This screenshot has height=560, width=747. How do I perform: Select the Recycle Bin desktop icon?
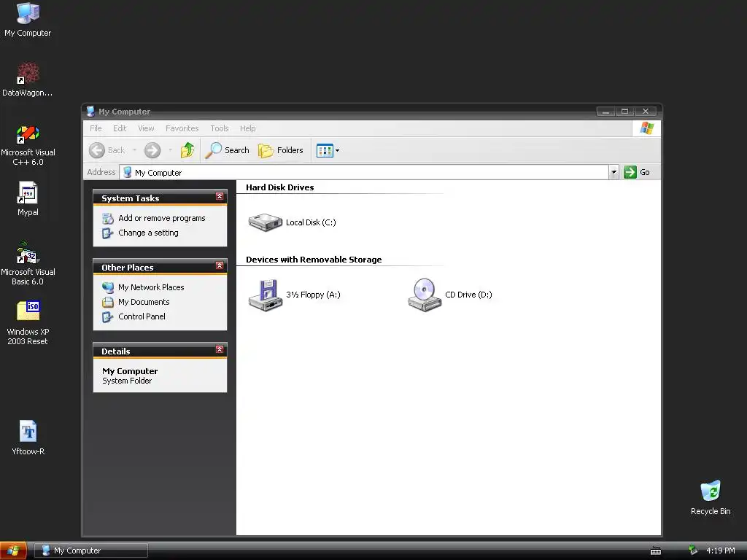(711, 498)
